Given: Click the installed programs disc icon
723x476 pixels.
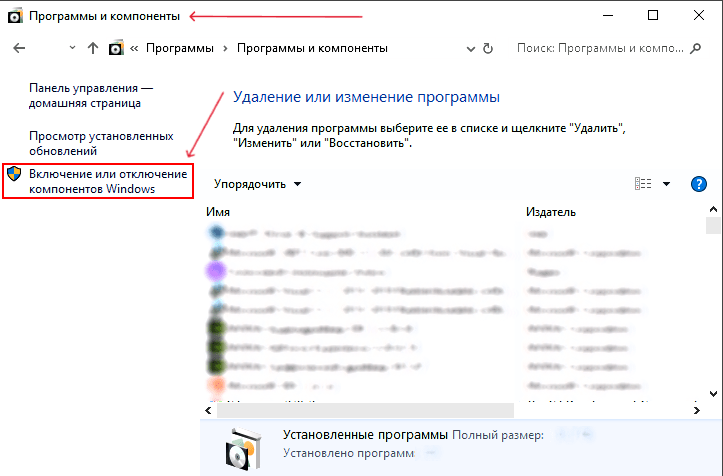Looking at the screenshot, I should point(243,449).
